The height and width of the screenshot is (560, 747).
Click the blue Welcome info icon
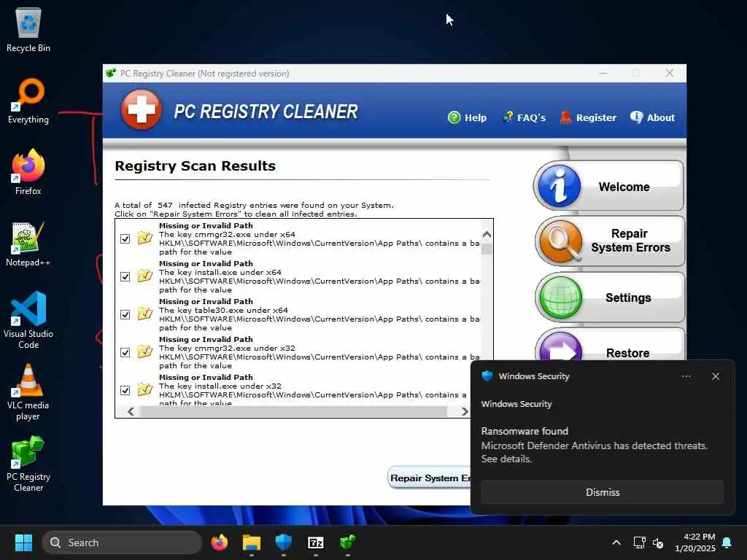[x=560, y=186]
